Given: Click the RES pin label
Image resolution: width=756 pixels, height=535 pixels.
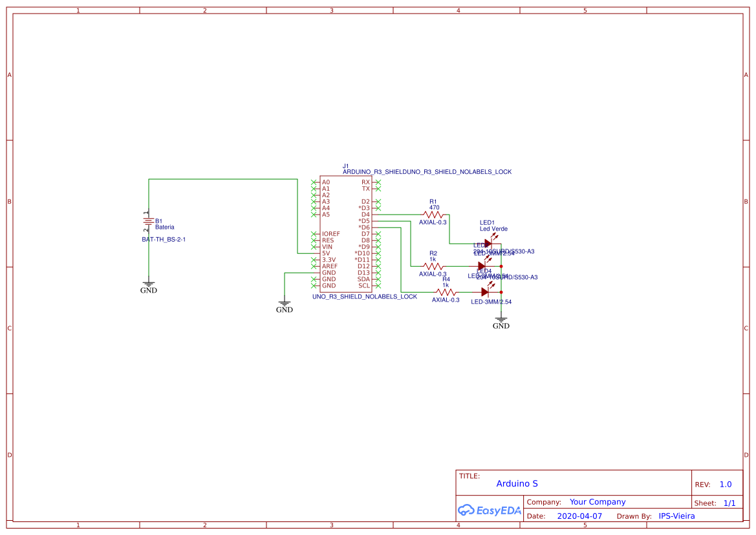Looking at the screenshot, I should (328, 240).
